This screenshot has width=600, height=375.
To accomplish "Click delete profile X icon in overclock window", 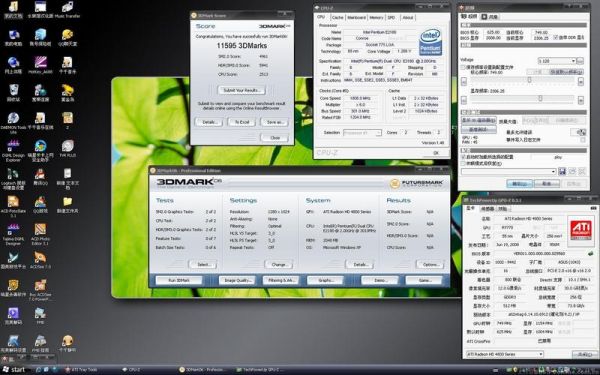I will [x=582, y=171].
